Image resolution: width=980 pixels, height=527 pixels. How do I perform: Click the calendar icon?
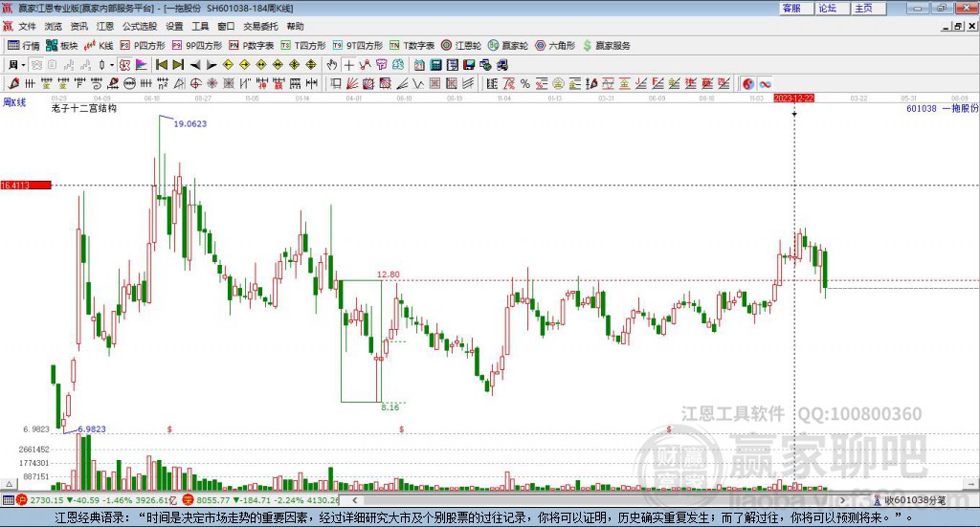pos(419,65)
